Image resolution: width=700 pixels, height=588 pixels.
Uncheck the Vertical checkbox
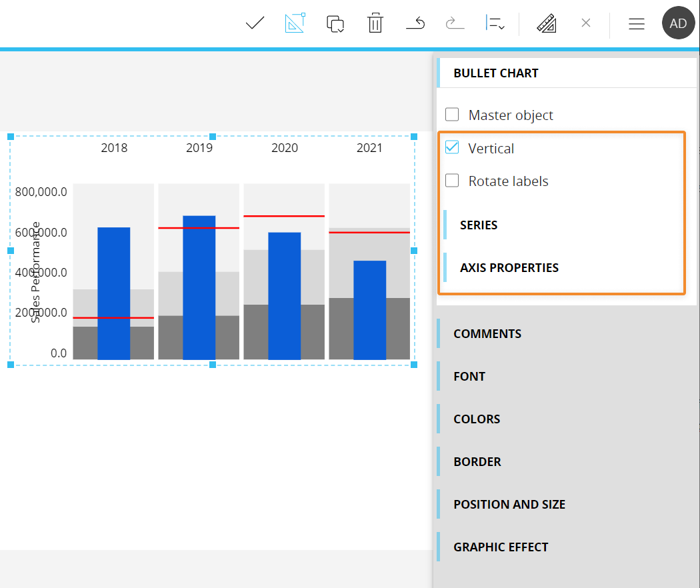click(x=452, y=147)
